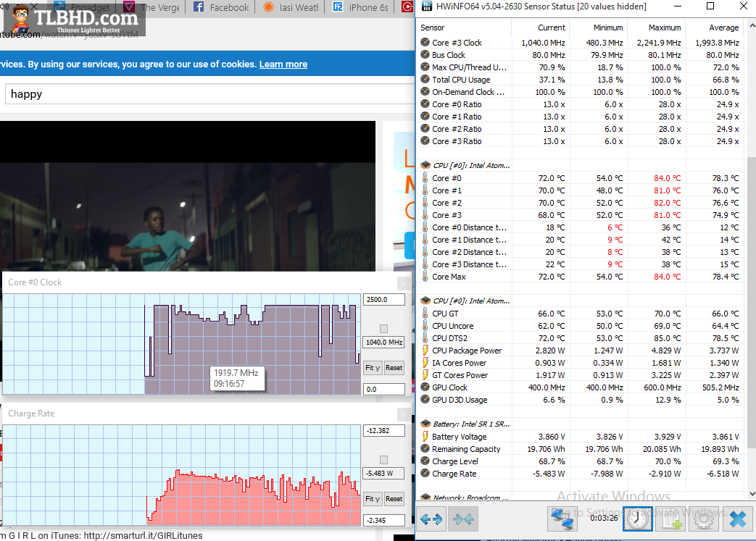
Task: Click the icon beside Total CPU Usage
Action: [x=425, y=80]
